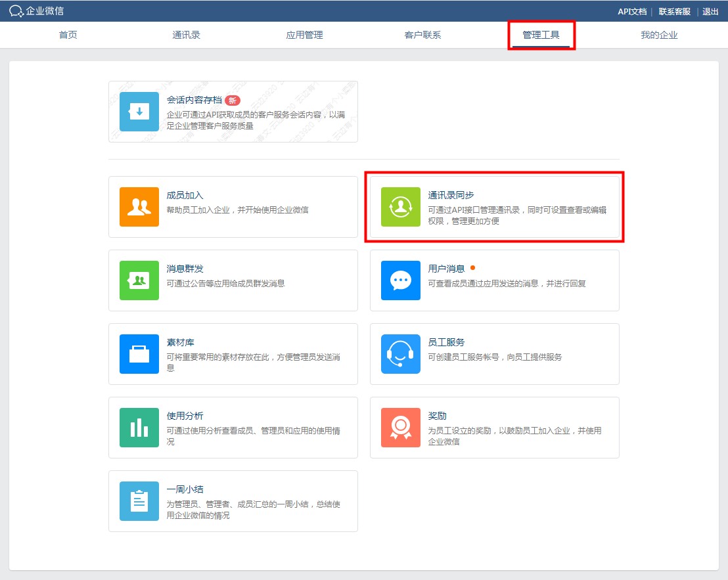Click the blue 素材库 briefcase icon
Image resolution: width=728 pixels, height=580 pixels.
(139, 354)
